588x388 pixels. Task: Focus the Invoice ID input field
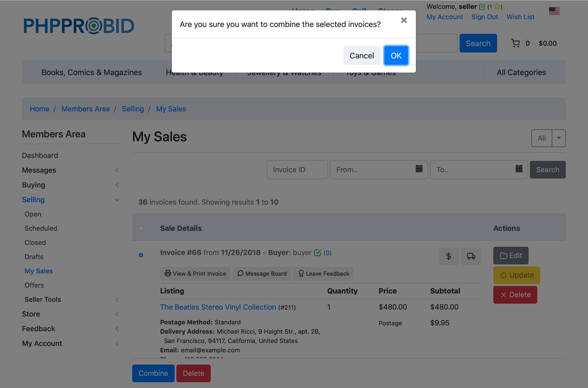(297, 170)
